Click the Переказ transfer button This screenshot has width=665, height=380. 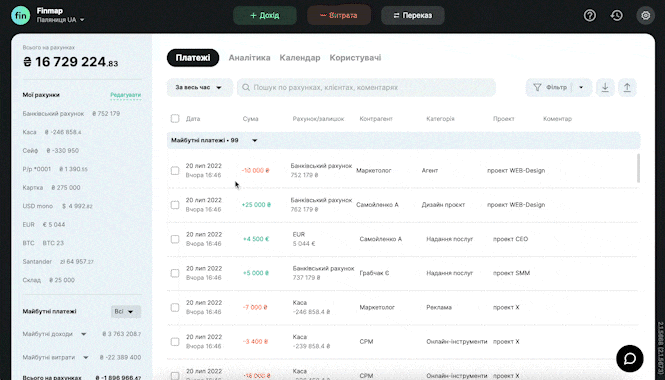coord(413,16)
